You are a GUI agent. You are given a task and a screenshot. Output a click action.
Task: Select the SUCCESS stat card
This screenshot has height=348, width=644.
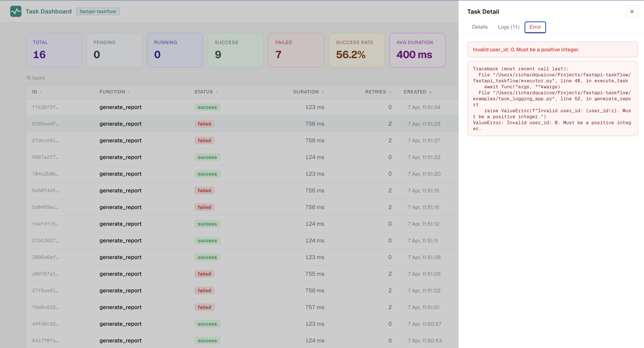(235, 50)
